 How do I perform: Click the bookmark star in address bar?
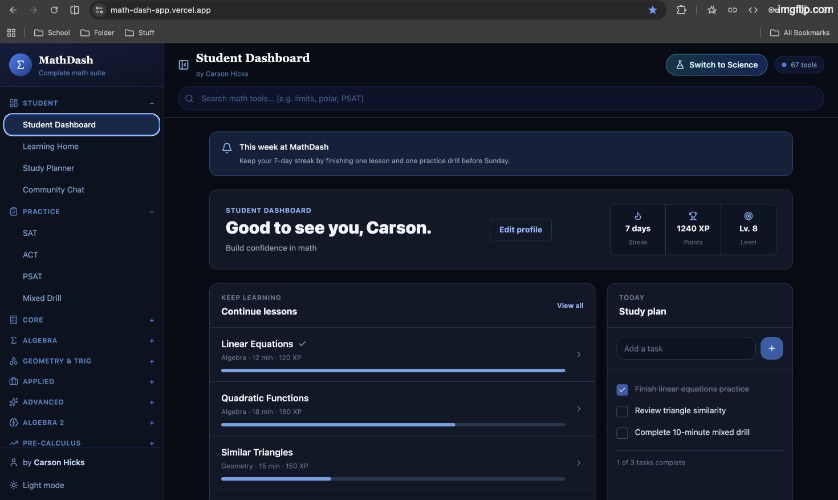tap(653, 10)
